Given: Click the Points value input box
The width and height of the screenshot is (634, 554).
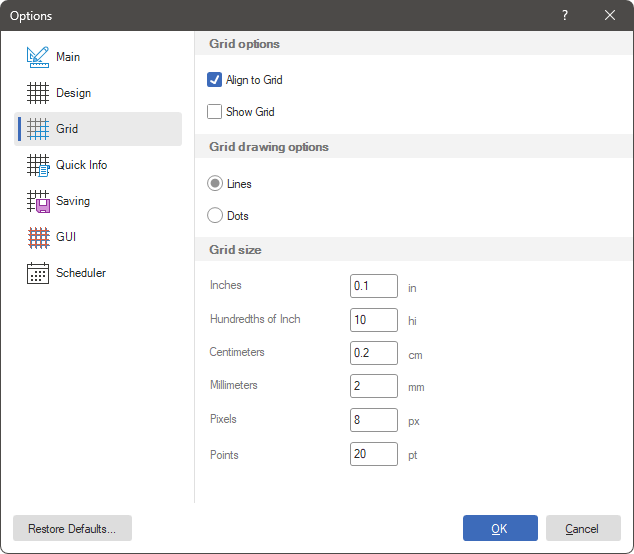Looking at the screenshot, I should (x=374, y=454).
